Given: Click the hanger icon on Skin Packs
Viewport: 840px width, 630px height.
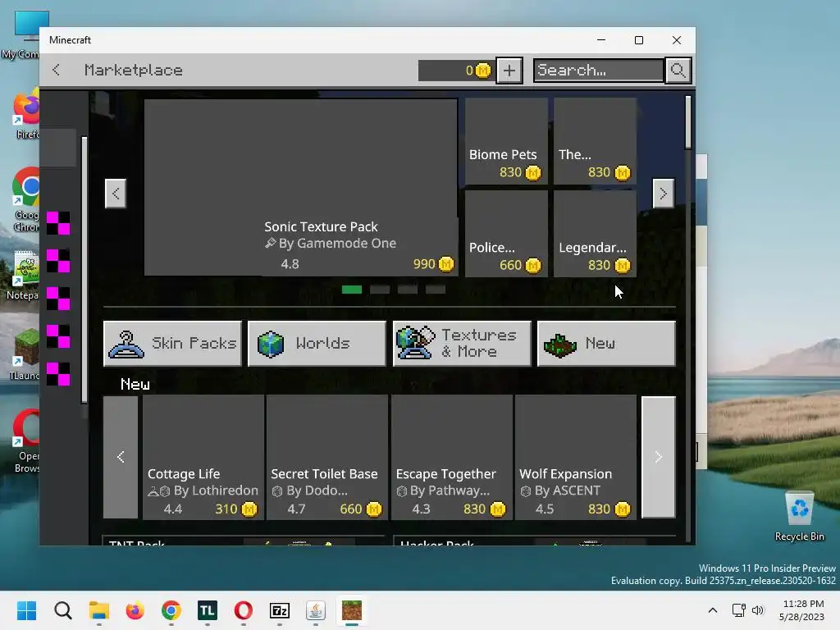Looking at the screenshot, I should pyautogui.click(x=126, y=345).
